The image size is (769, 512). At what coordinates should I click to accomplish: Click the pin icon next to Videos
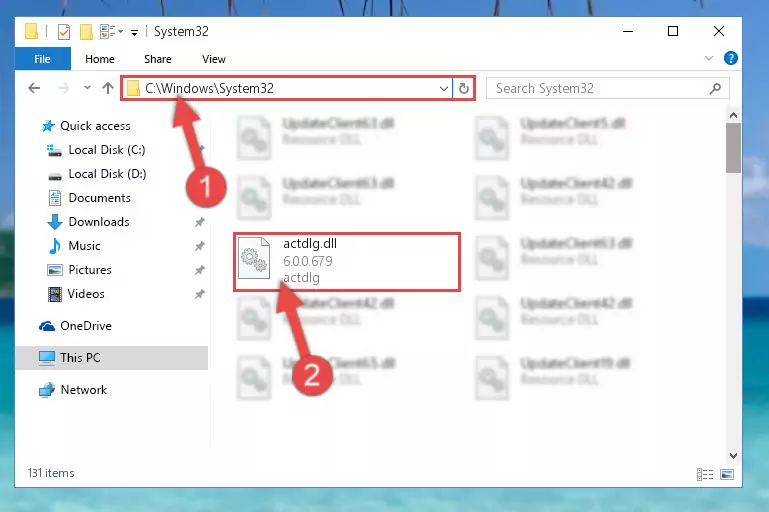click(x=199, y=294)
